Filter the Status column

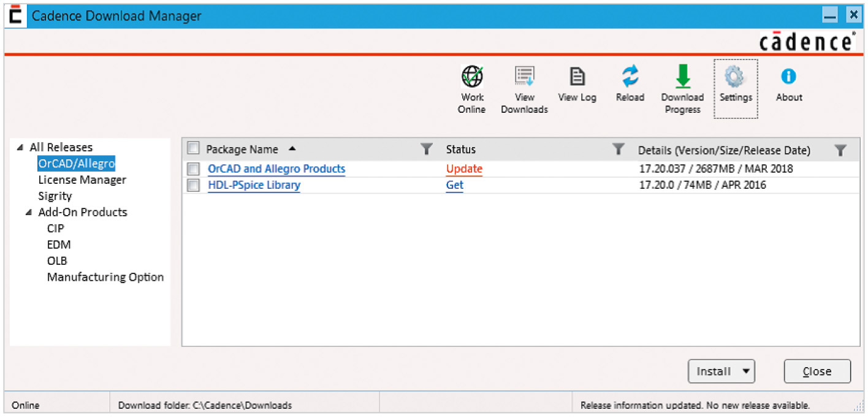click(619, 149)
